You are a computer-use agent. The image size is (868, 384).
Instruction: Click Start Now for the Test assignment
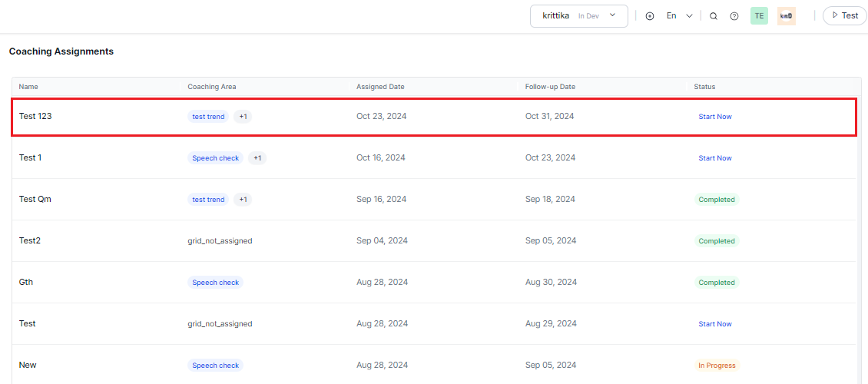[714, 324]
